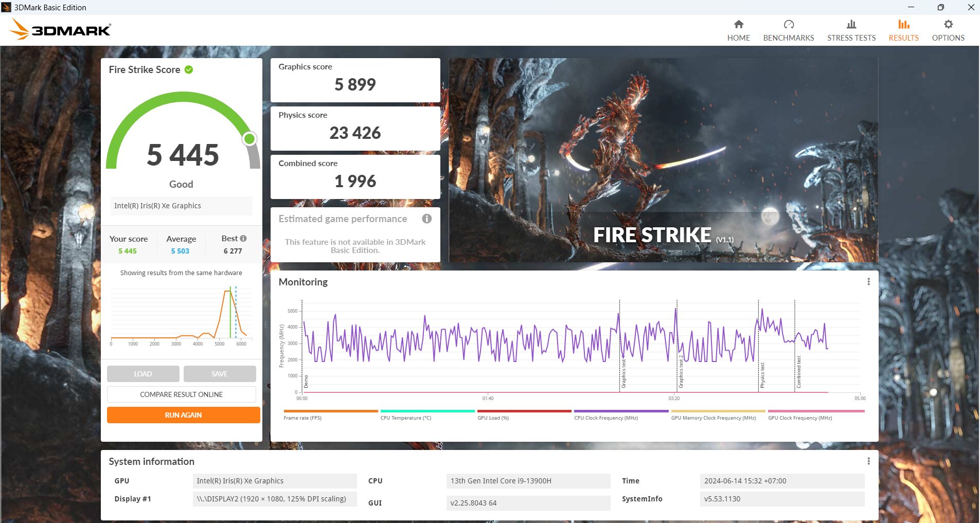The width and height of the screenshot is (980, 523).
Task: Click the GUI version v2.25.8043 64
Action: tap(528, 503)
